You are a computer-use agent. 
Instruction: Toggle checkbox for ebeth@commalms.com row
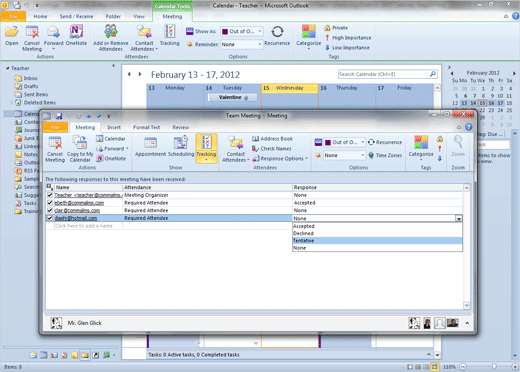50,203
